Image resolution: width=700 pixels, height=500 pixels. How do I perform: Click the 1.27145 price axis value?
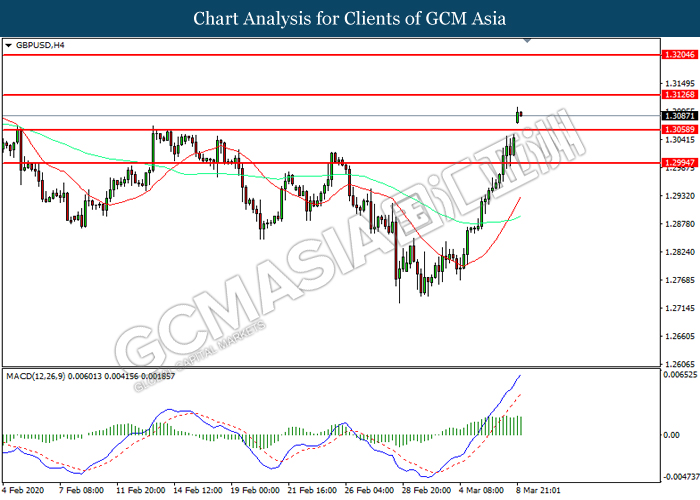(680, 308)
